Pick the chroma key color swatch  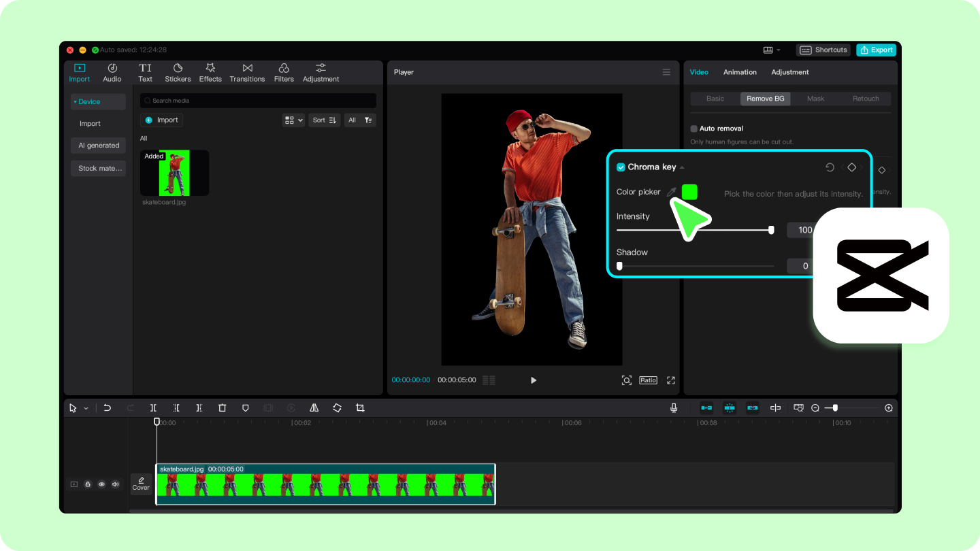[689, 192]
